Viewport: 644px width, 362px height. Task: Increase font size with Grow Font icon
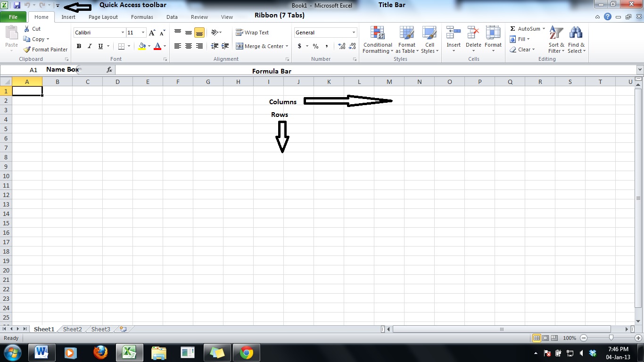(152, 33)
